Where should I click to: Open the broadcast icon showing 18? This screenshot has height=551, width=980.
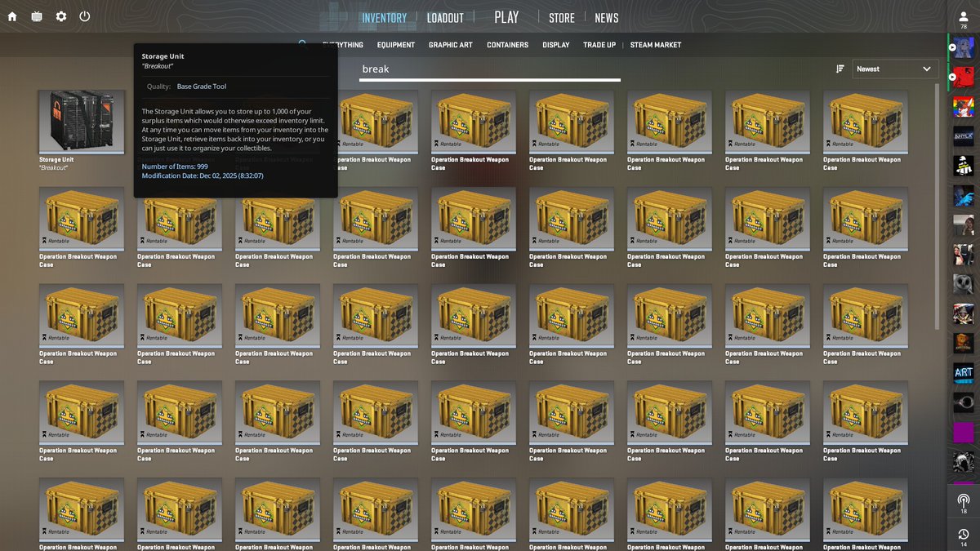click(x=964, y=503)
